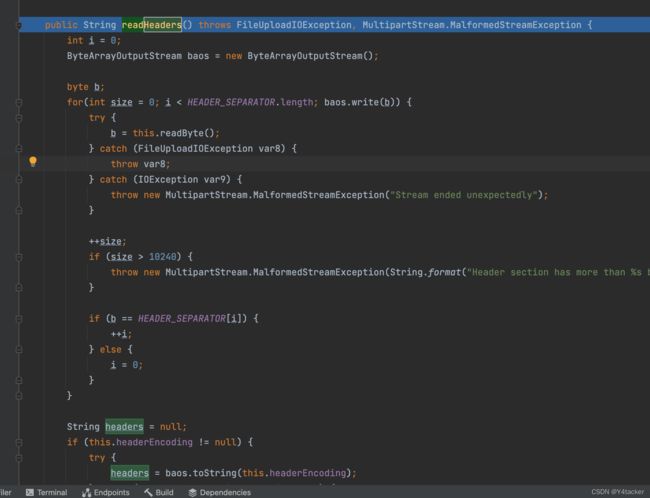650x498 pixels.
Task: Click HEADER_SEPARATOR[i] in the if condition
Action: pos(190,319)
